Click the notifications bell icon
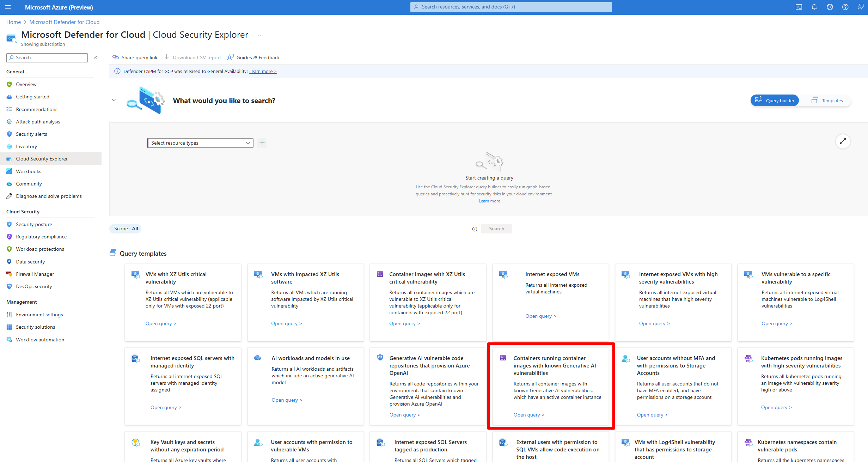 click(x=814, y=7)
